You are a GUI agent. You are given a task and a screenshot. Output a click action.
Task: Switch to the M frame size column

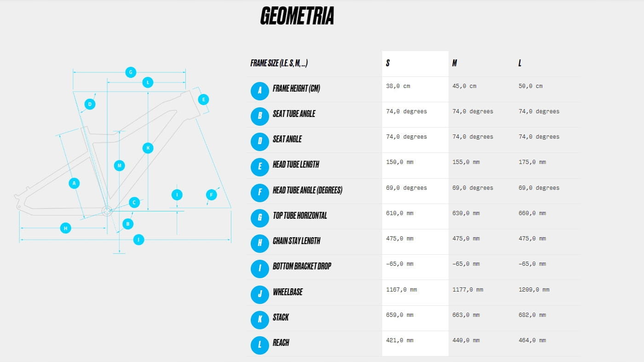[x=454, y=63]
